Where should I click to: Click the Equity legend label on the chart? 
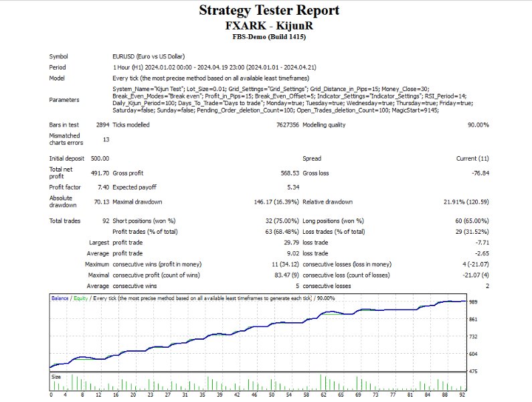[81, 297]
